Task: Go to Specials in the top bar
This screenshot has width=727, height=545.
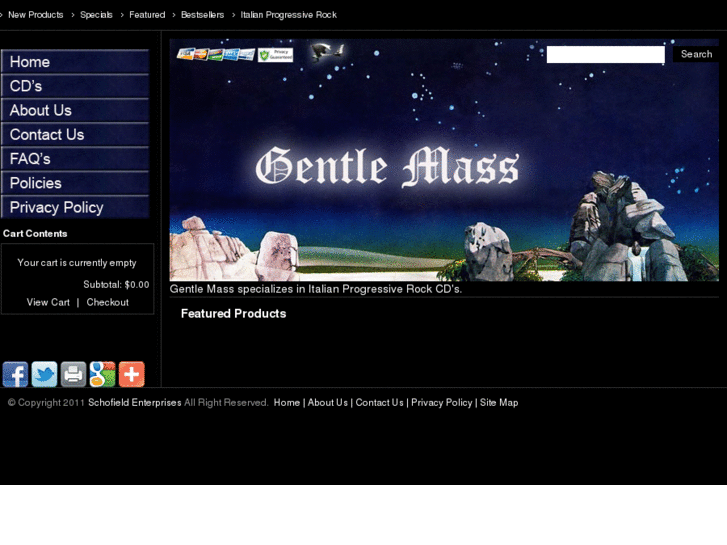Action: pos(96,15)
